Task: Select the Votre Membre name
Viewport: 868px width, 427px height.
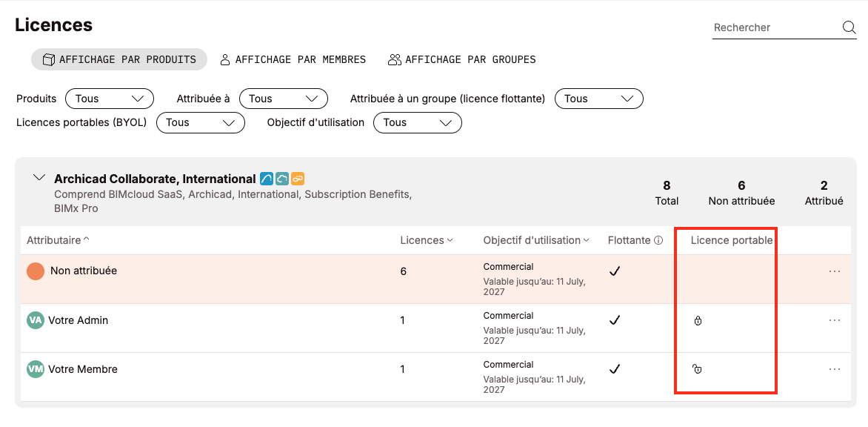Action: [83, 369]
